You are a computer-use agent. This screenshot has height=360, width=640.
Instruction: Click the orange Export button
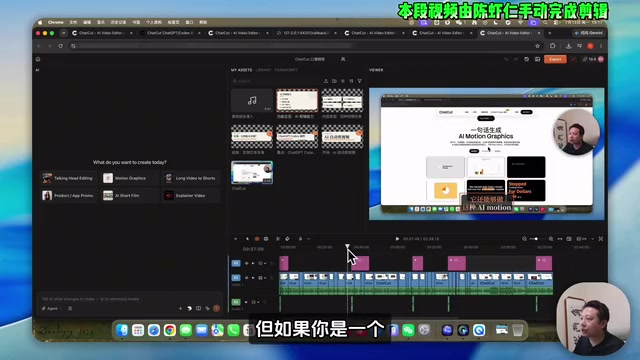point(555,59)
